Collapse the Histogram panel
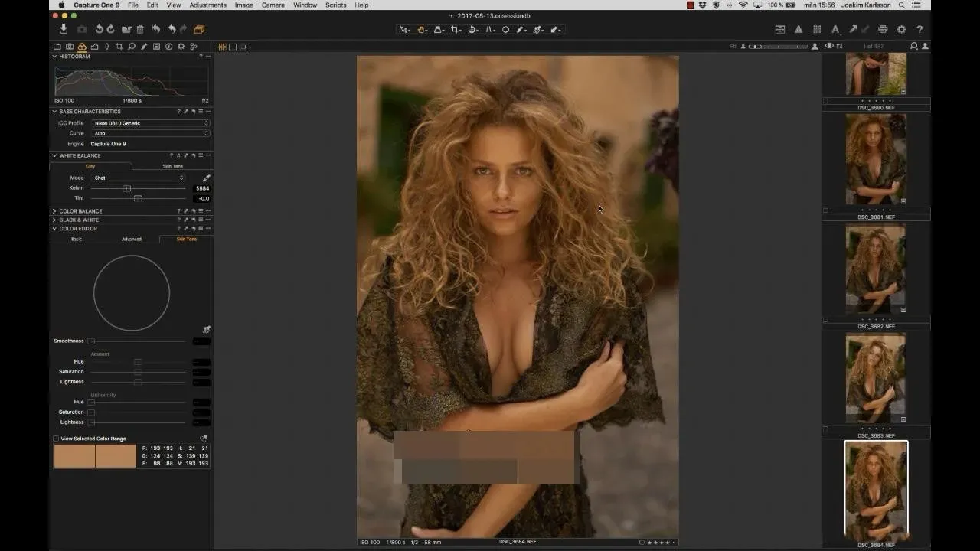 [x=54, y=57]
